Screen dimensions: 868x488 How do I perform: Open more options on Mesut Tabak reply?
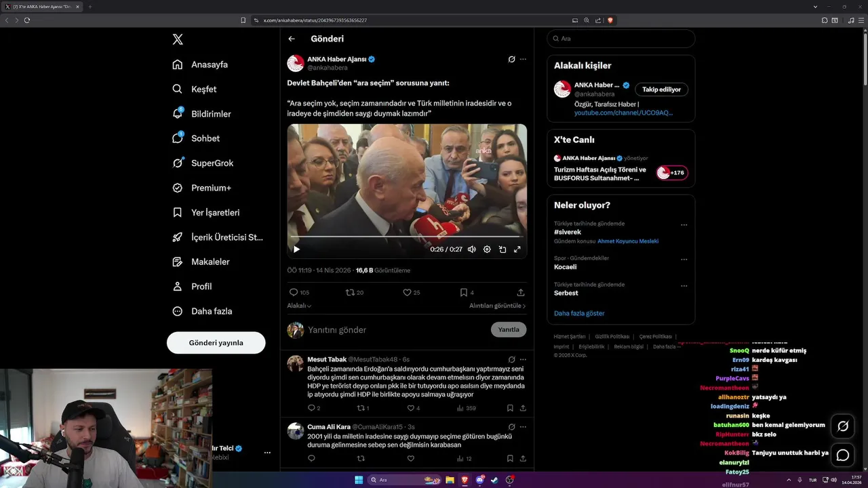click(523, 359)
